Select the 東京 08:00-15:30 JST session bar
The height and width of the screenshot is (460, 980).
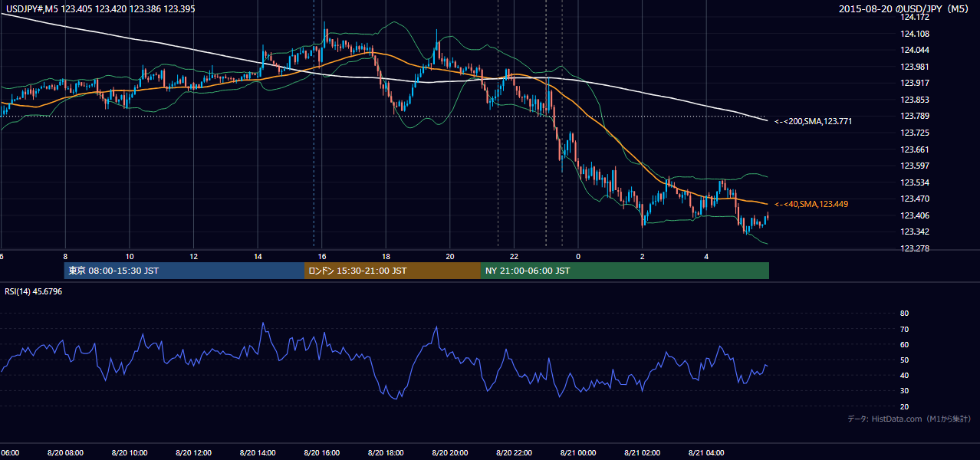[x=184, y=271]
